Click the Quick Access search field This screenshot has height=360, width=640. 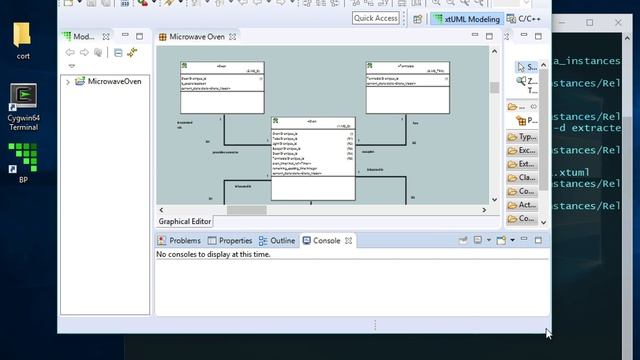point(376,18)
